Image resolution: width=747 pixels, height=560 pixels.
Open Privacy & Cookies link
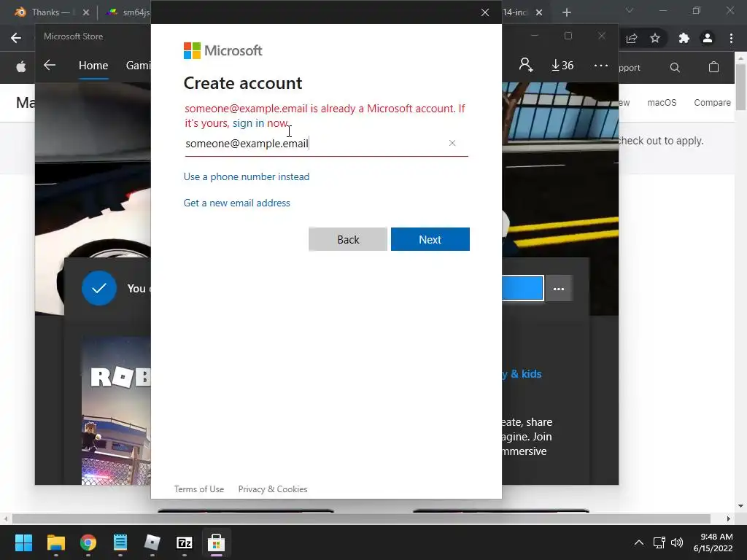point(273,489)
